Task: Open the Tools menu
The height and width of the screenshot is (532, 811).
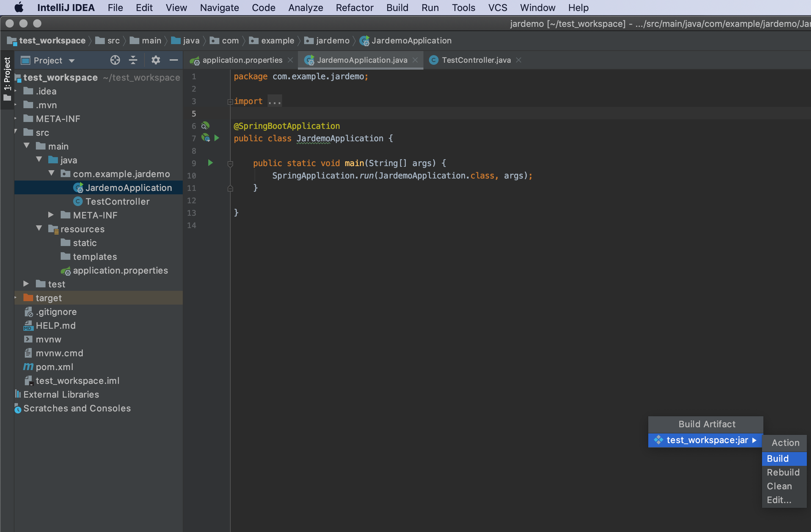Action: [463, 8]
